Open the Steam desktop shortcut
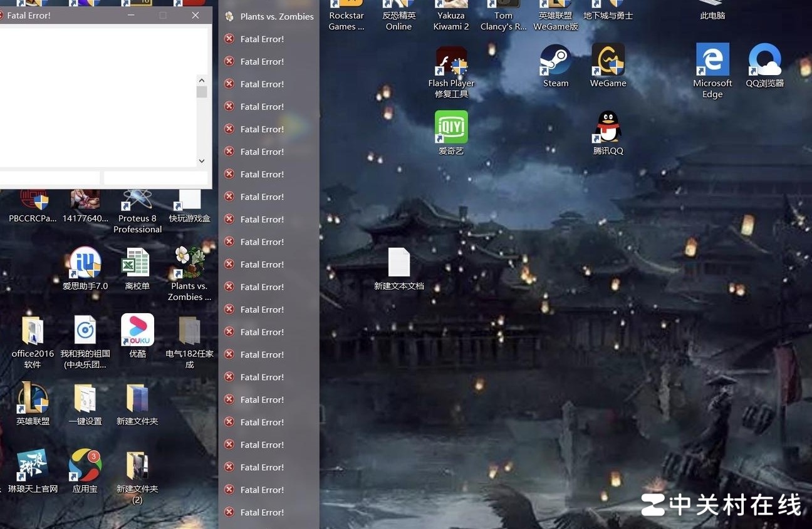This screenshot has height=529, width=812. click(x=555, y=60)
